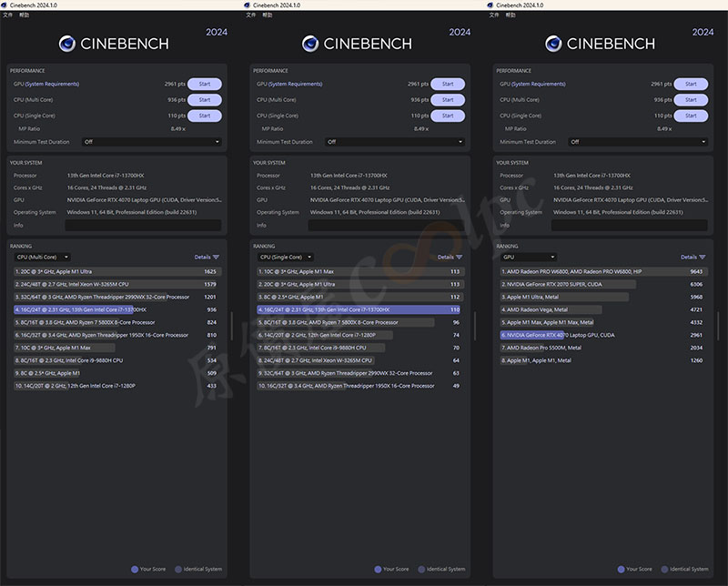Open the 帮助 menu in the right window
This screenshot has width=728, height=586.
click(511, 15)
